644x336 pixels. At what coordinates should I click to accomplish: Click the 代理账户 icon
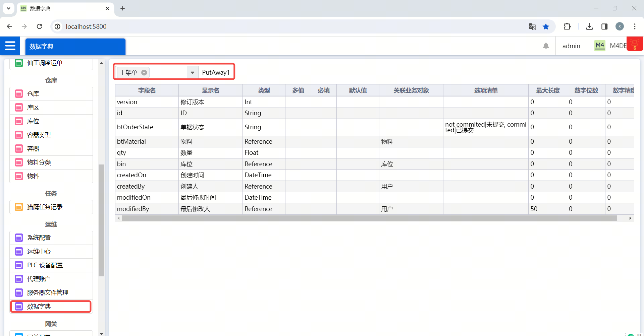tap(19, 279)
